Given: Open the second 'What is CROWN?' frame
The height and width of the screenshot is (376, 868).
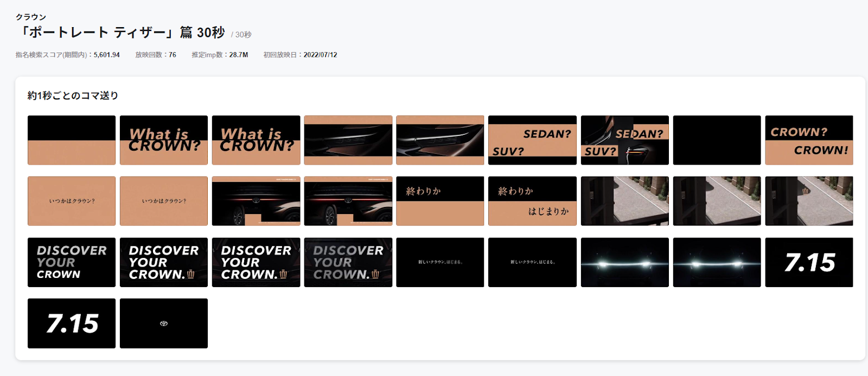Looking at the screenshot, I should tap(256, 140).
